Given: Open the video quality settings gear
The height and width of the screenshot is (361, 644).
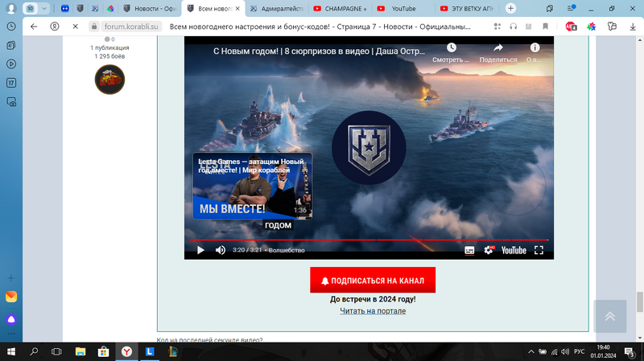Looking at the screenshot, I should 489,250.
